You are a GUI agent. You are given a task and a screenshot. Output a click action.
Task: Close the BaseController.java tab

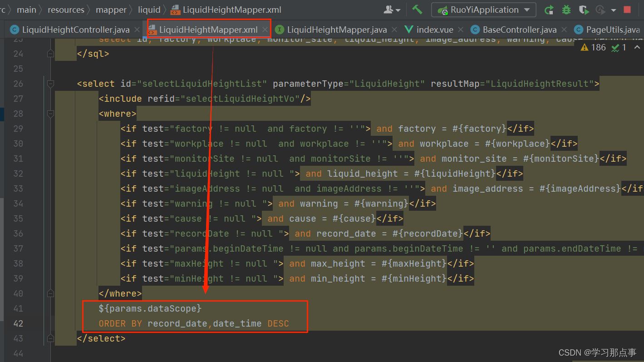point(564,30)
